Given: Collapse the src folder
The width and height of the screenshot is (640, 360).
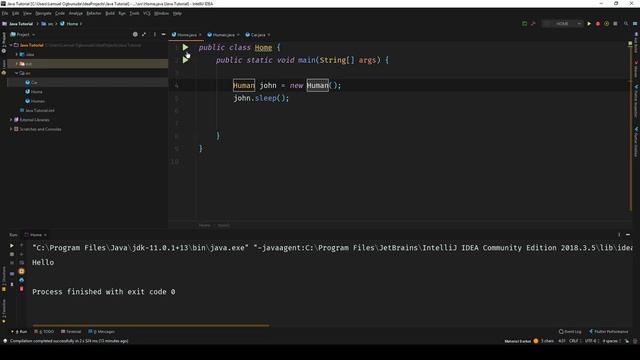Looking at the screenshot, I should pyautogui.click(x=17, y=73).
